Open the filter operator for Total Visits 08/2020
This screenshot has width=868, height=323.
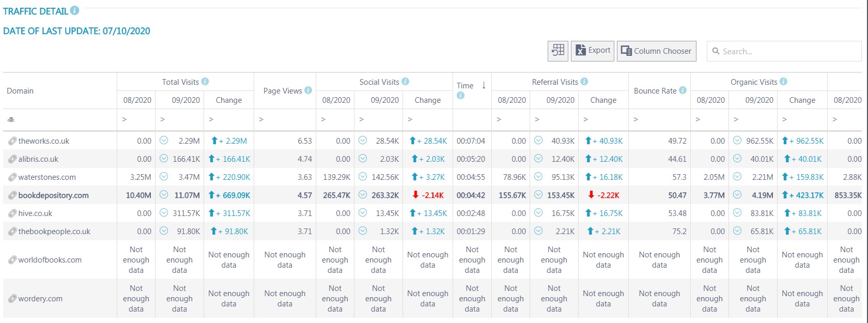(124, 119)
